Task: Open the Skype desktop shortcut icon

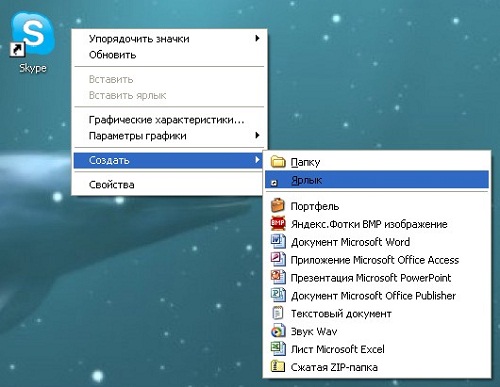Action: 32,34
